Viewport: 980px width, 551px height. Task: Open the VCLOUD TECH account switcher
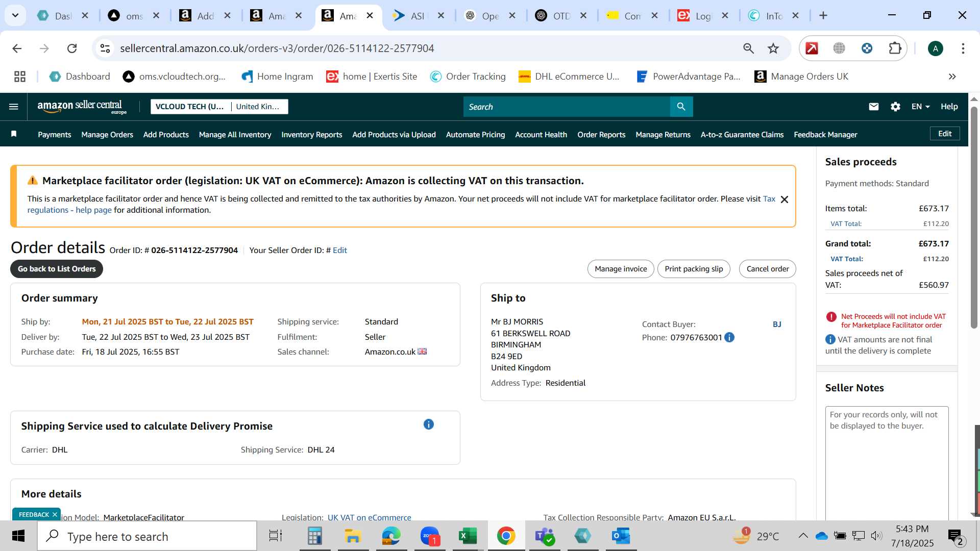pos(189,107)
